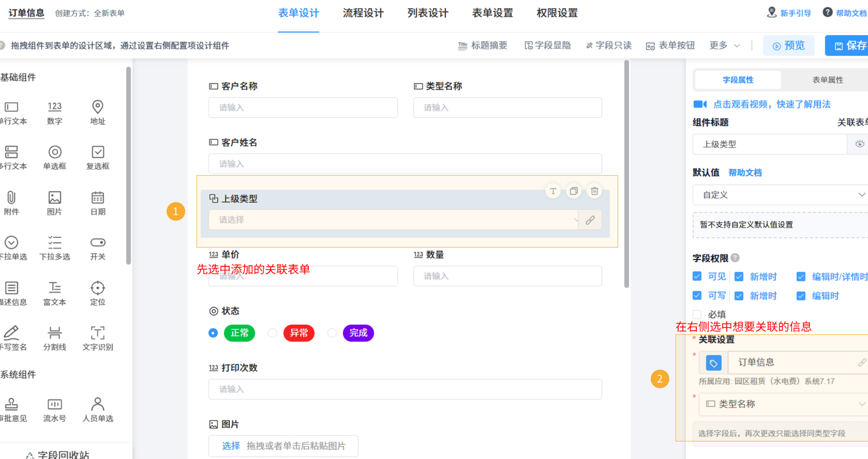Click the 预览 preview button
868x459 pixels.
pos(788,46)
